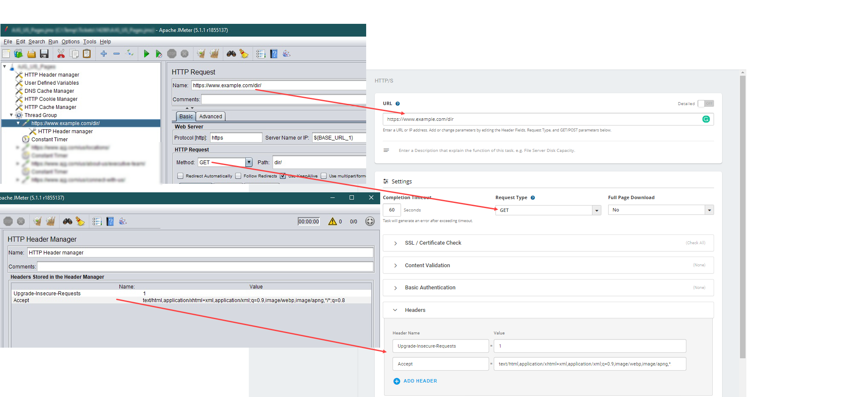The width and height of the screenshot is (868, 397).
Task: Toggle Redirect Automatically checkbox
Action: click(x=180, y=176)
